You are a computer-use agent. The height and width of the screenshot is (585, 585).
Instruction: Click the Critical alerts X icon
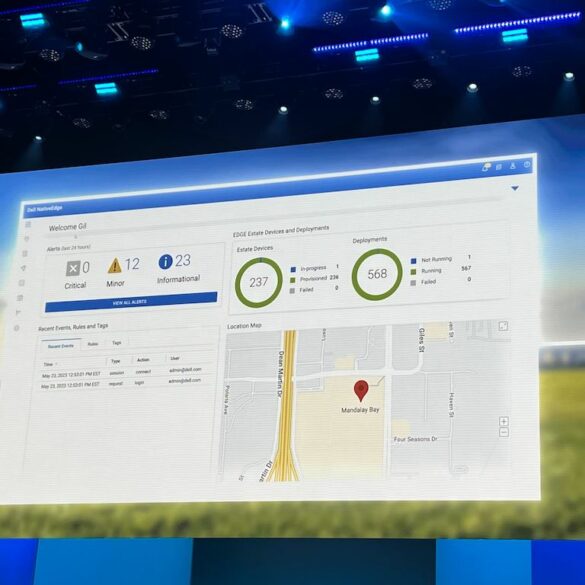tap(73, 268)
